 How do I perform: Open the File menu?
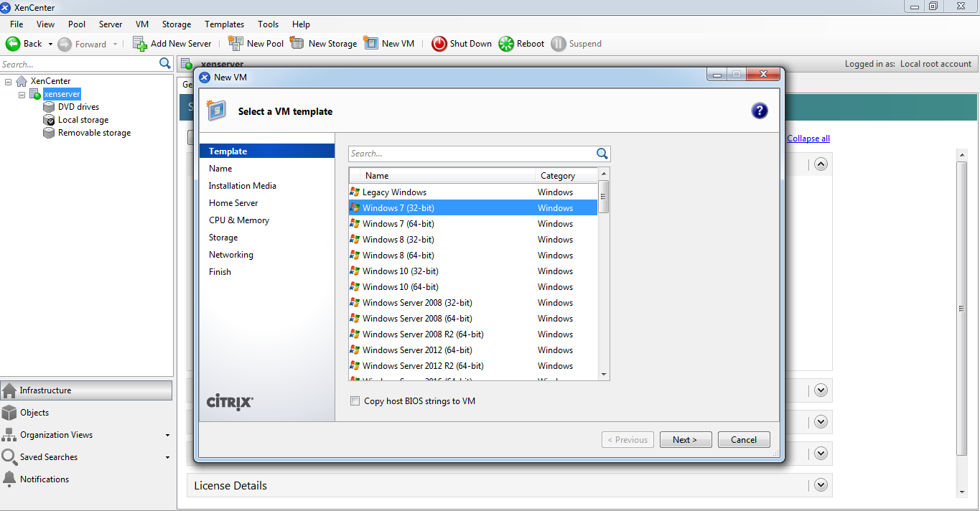click(x=17, y=24)
